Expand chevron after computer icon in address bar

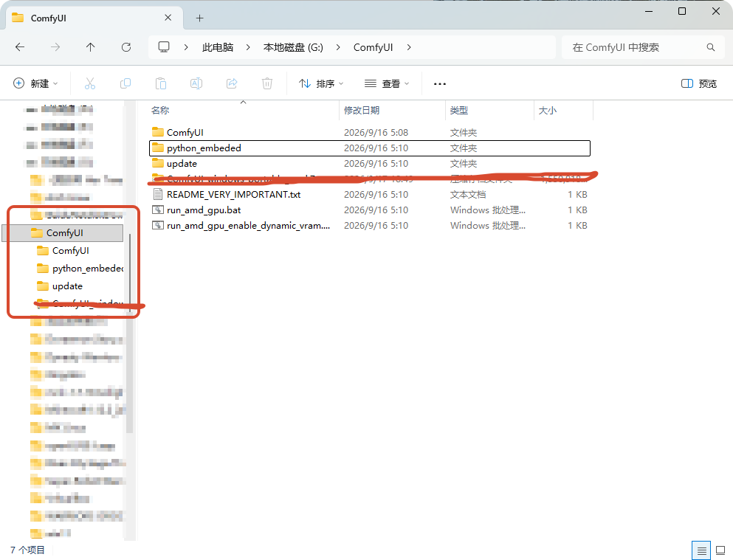pos(185,47)
